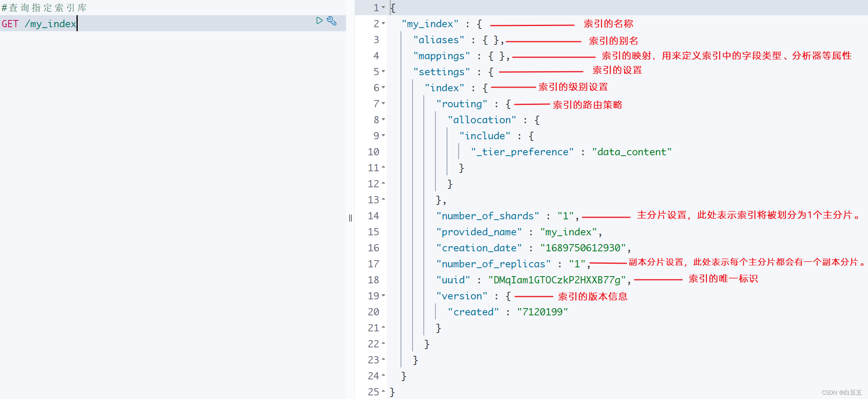The width and height of the screenshot is (868, 399).
Task: Click the "mappings" key in response
Action: [x=442, y=56]
